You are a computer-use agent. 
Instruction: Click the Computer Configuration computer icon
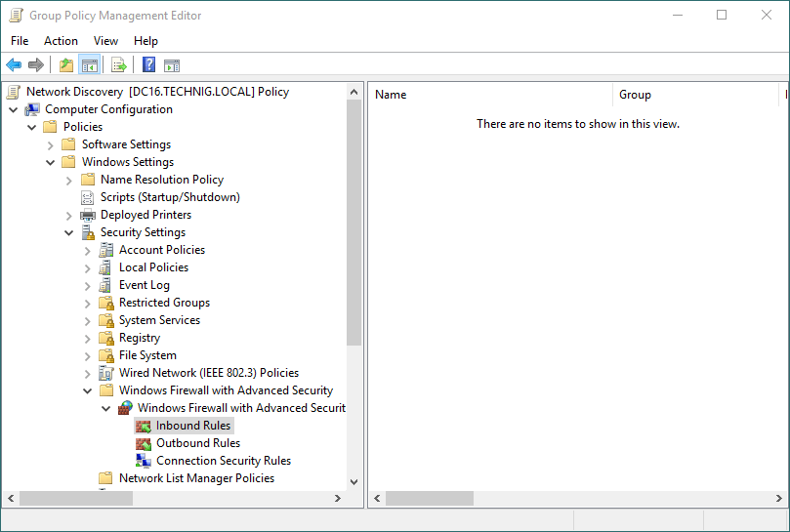pos(32,109)
